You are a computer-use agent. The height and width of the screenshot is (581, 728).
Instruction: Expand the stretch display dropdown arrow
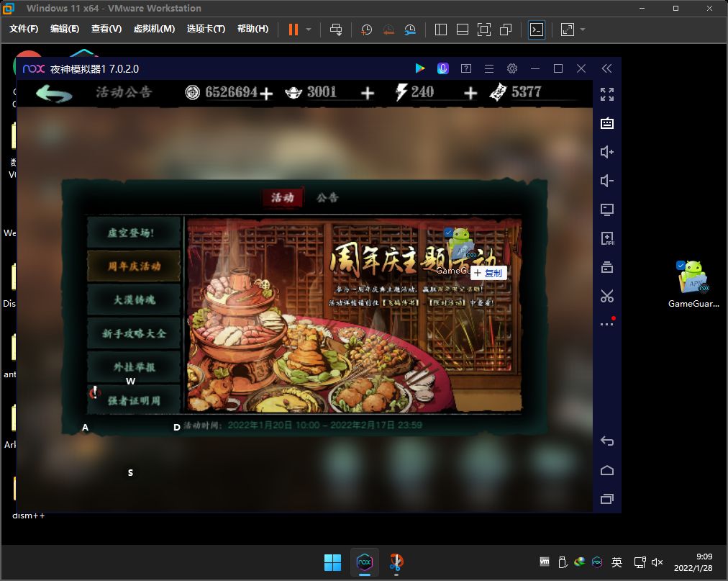[583, 30]
